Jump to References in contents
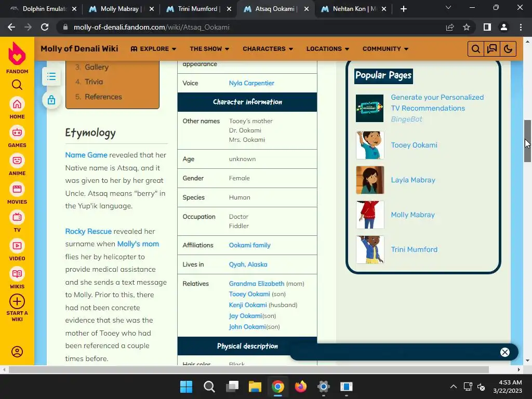The height and width of the screenshot is (399, 532). coord(103,97)
